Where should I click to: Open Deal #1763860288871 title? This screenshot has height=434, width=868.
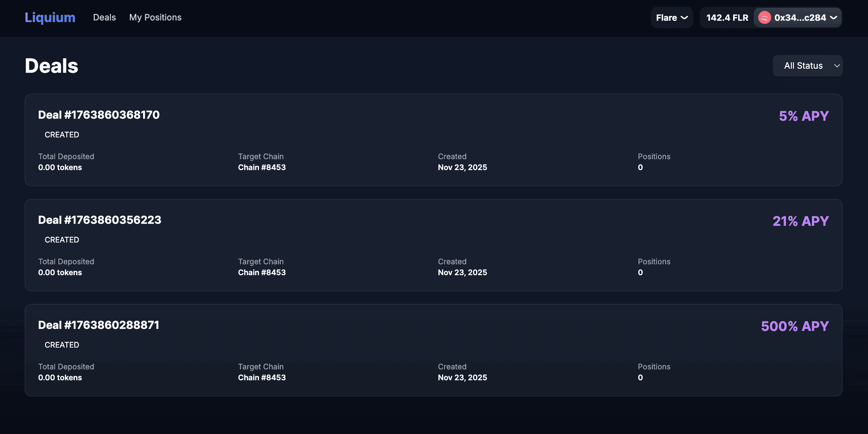(x=99, y=325)
